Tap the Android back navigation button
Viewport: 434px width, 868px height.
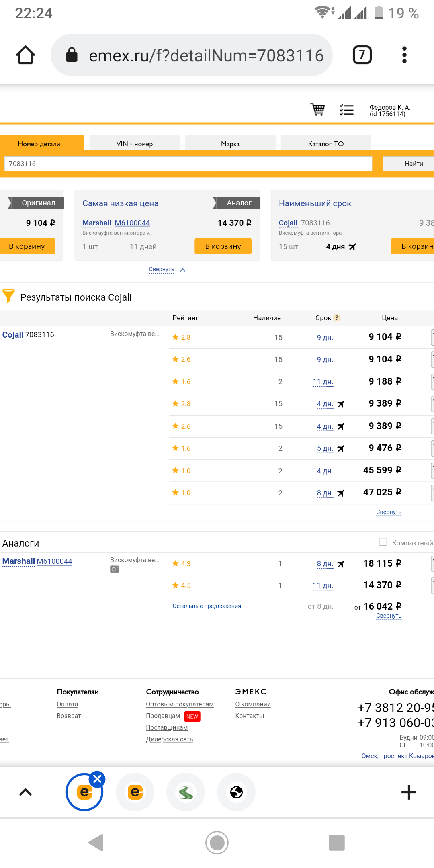(x=96, y=843)
